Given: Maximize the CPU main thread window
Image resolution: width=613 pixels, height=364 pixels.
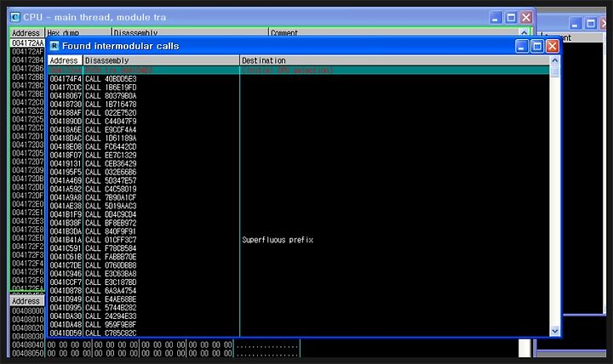Looking at the screenshot, I should (x=511, y=18).
